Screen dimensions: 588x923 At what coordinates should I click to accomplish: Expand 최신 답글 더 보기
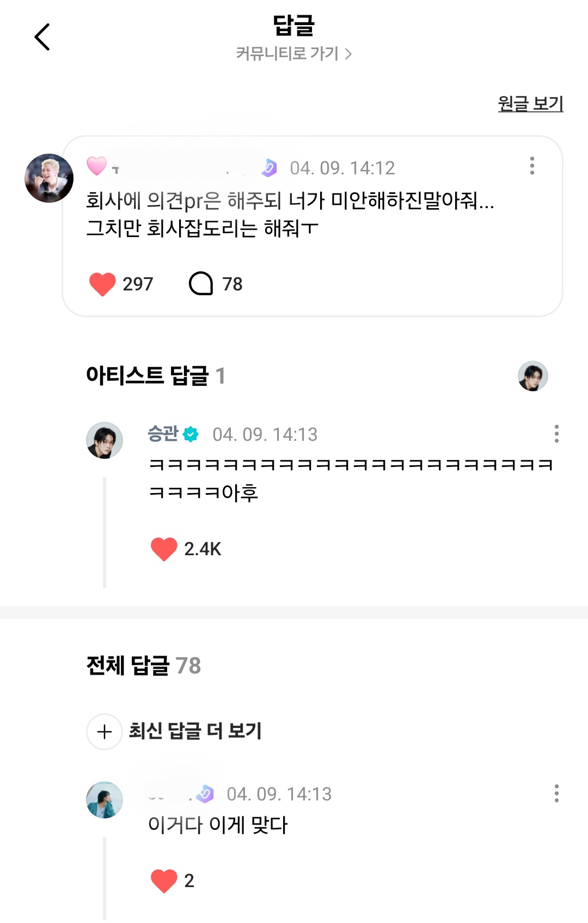tap(195, 731)
